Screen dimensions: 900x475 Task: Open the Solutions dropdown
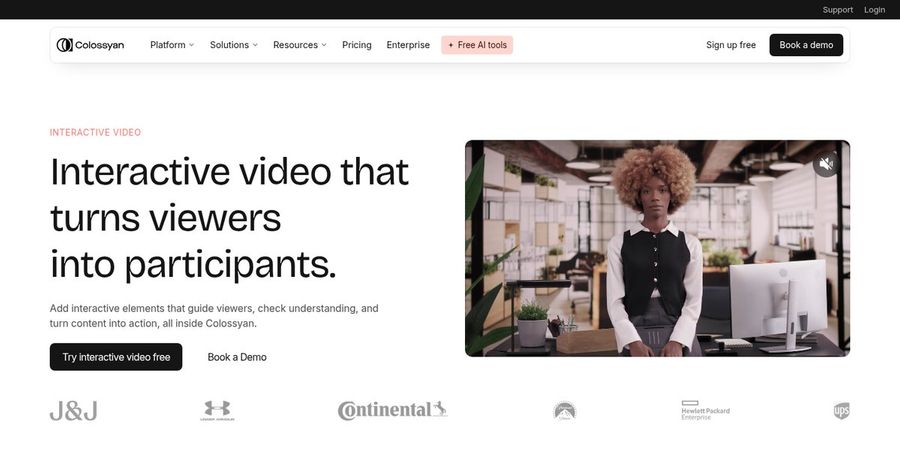tap(234, 45)
